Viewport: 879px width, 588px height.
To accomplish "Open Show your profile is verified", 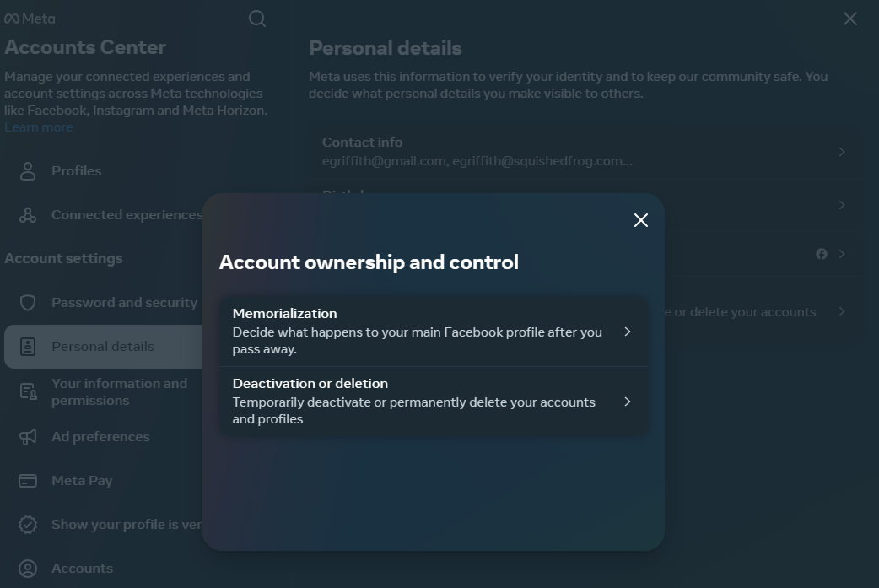I will (x=105, y=525).
